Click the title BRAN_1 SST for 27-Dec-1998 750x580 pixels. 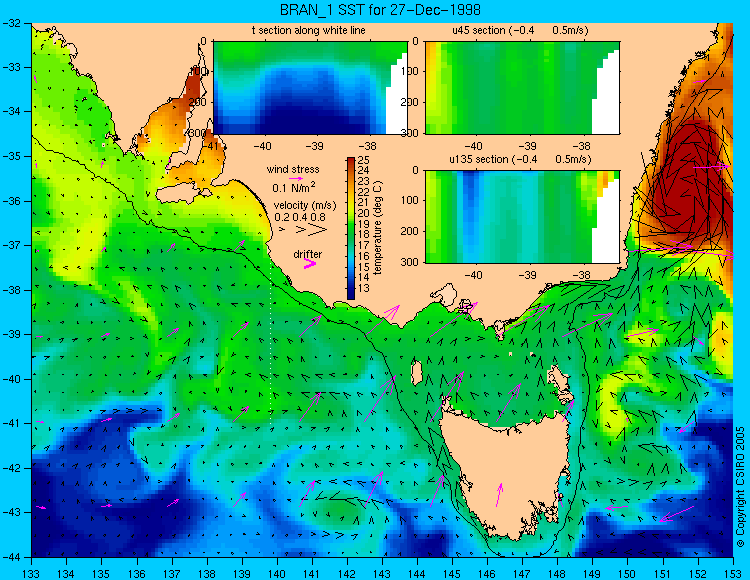380,10
